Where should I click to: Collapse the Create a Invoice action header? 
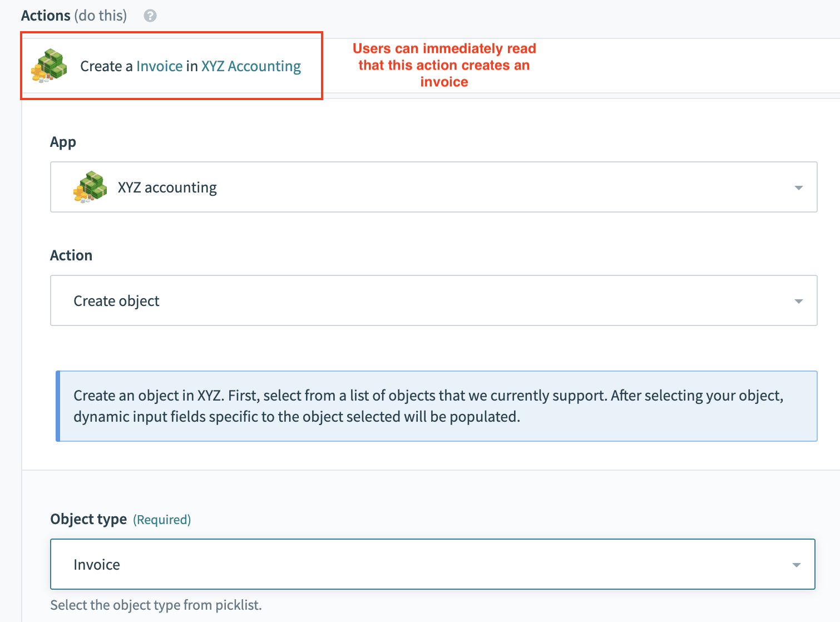(171, 66)
